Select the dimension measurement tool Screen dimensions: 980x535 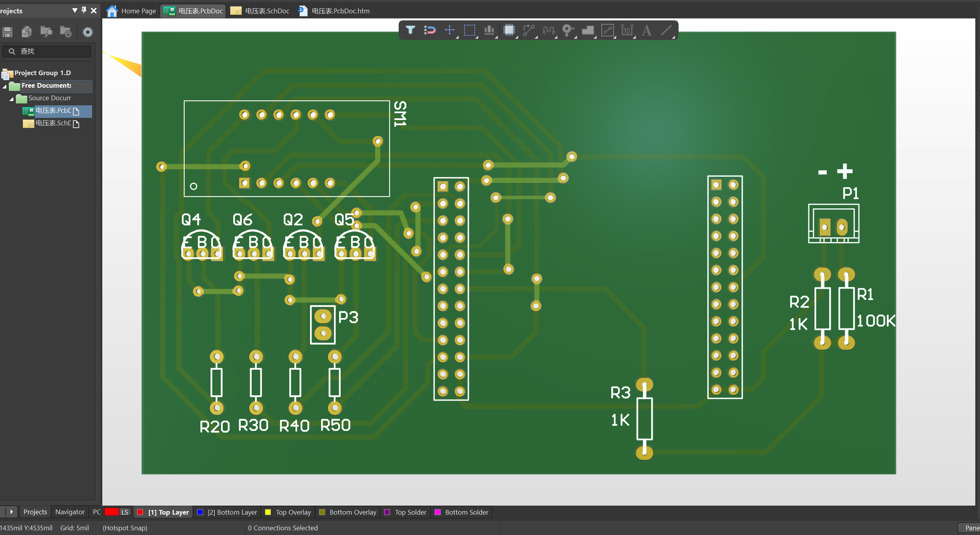pyautogui.click(x=627, y=30)
